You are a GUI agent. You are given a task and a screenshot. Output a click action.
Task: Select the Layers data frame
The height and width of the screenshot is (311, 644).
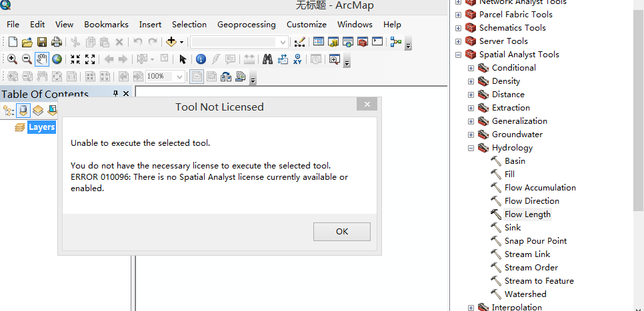pyautogui.click(x=41, y=127)
